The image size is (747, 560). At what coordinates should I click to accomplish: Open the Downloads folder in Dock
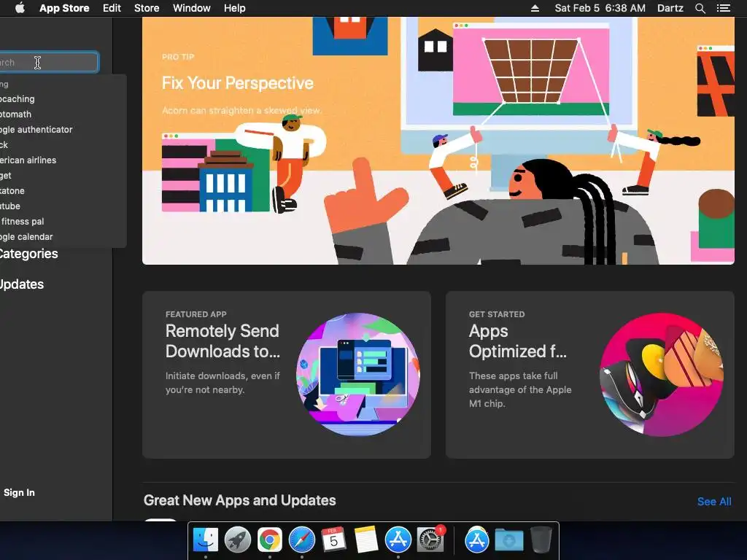coord(508,540)
